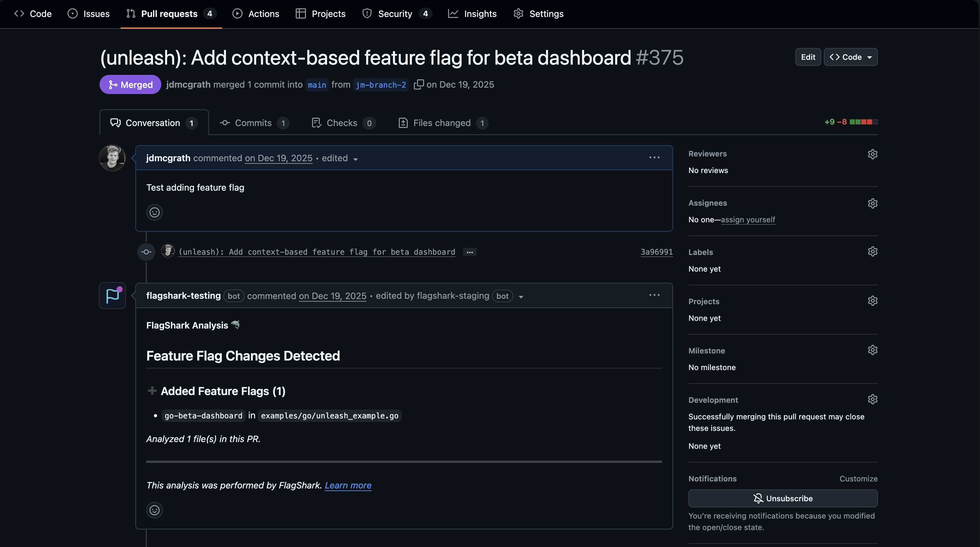
Task: Click Unsubscribe to stop notifications
Action: pyautogui.click(x=783, y=498)
